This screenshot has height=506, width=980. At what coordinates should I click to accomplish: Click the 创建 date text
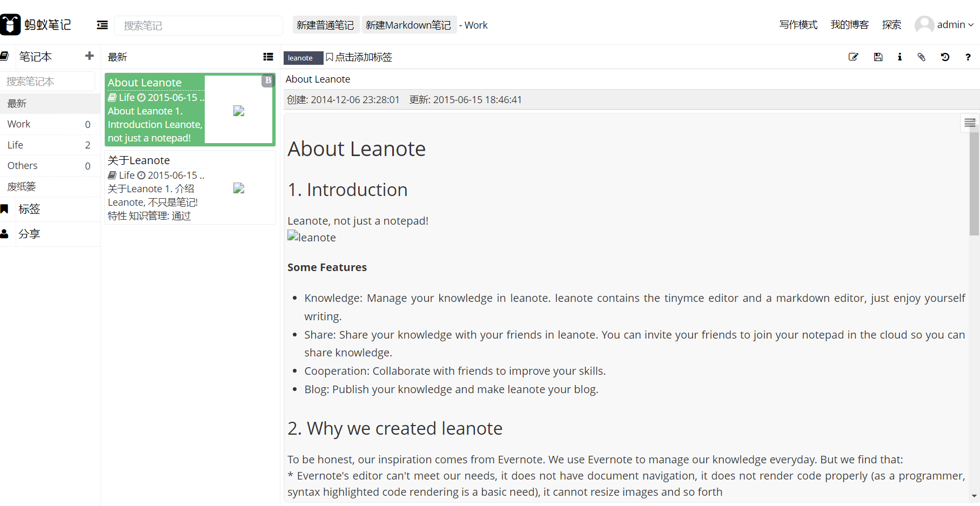(343, 100)
